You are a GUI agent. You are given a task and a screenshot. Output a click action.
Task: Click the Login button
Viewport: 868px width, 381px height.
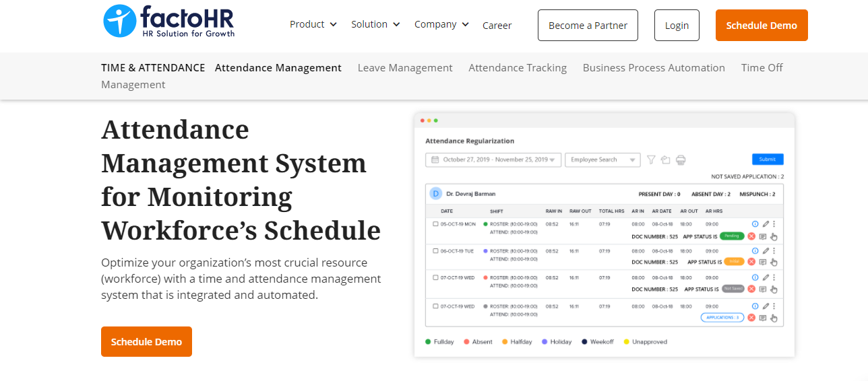point(677,26)
